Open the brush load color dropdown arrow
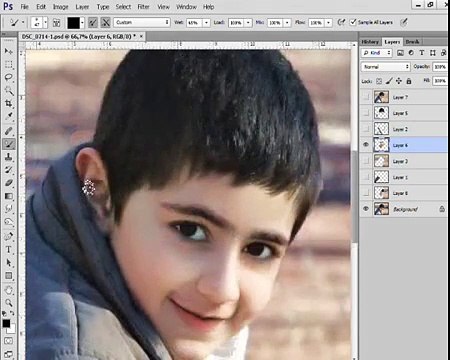 click(x=82, y=23)
